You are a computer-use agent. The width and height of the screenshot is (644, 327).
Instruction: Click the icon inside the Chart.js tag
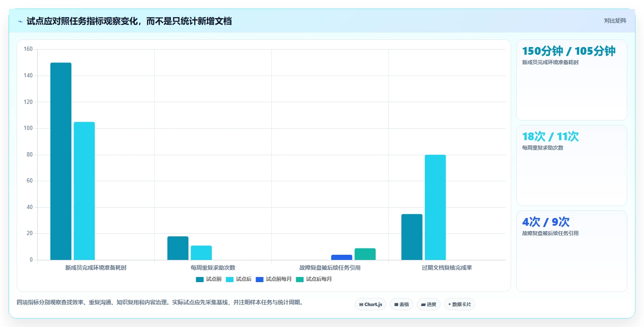[x=361, y=305]
